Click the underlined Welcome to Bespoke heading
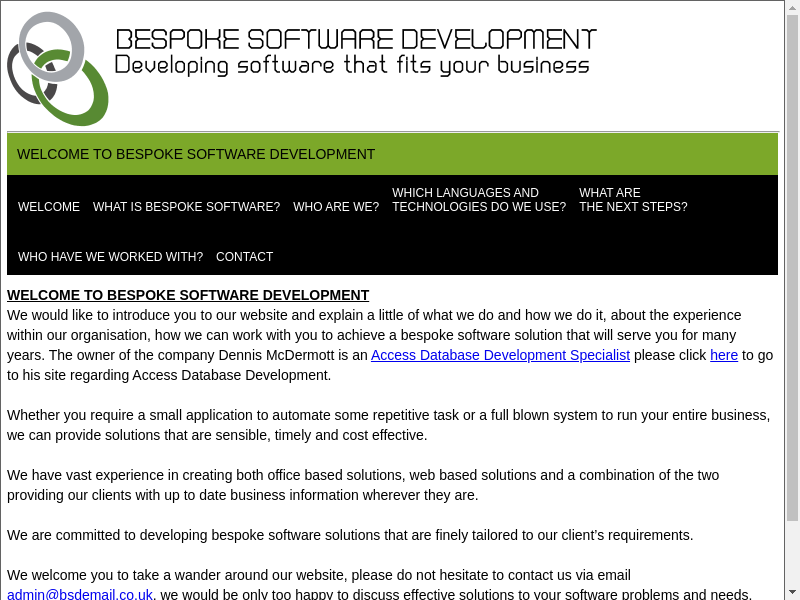This screenshot has width=800, height=600. tap(188, 295)
